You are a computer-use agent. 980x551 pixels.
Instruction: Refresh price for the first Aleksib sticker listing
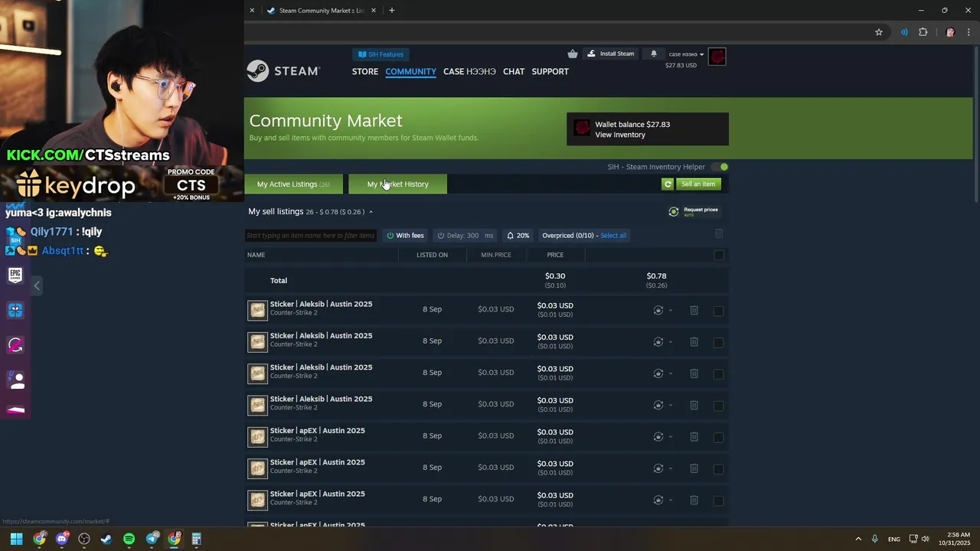[x=658, y=310]
